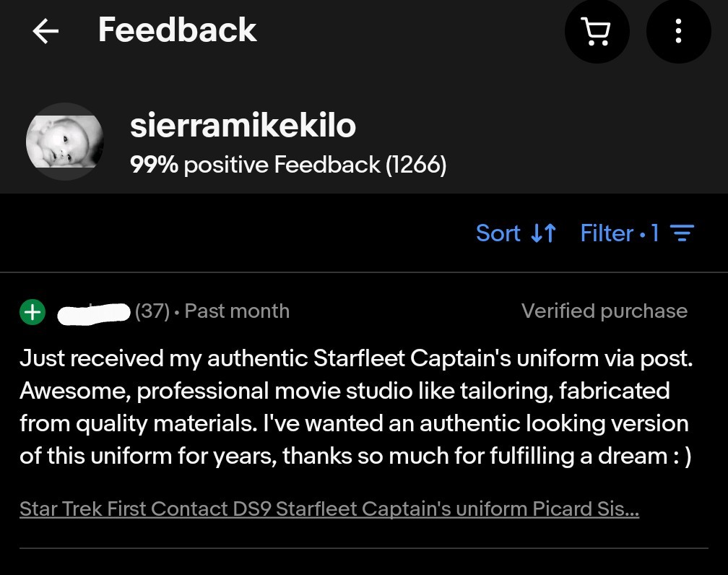Tap the filter lines icon
This screenshot has height=575, width=728.
click(x=682, y=233)
